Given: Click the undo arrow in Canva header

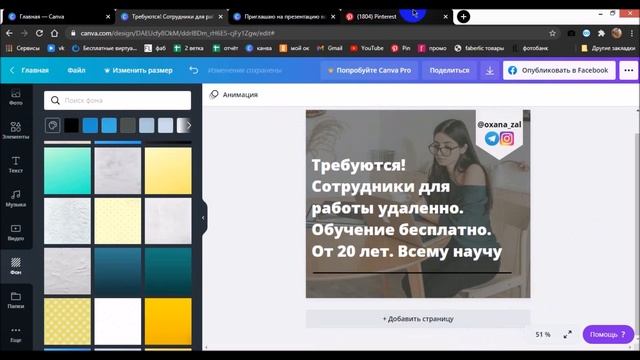Looking at the screenshot, I should coord(193,70).
